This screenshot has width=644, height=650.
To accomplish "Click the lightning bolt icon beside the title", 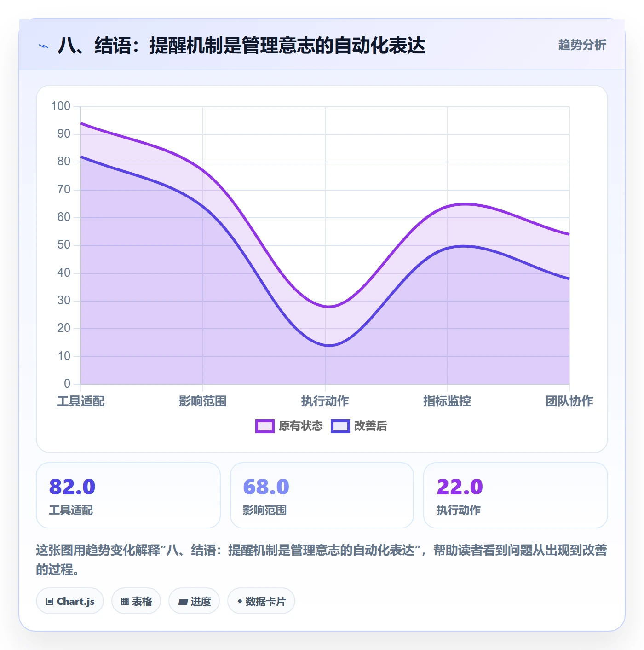I will pos(44,46).
